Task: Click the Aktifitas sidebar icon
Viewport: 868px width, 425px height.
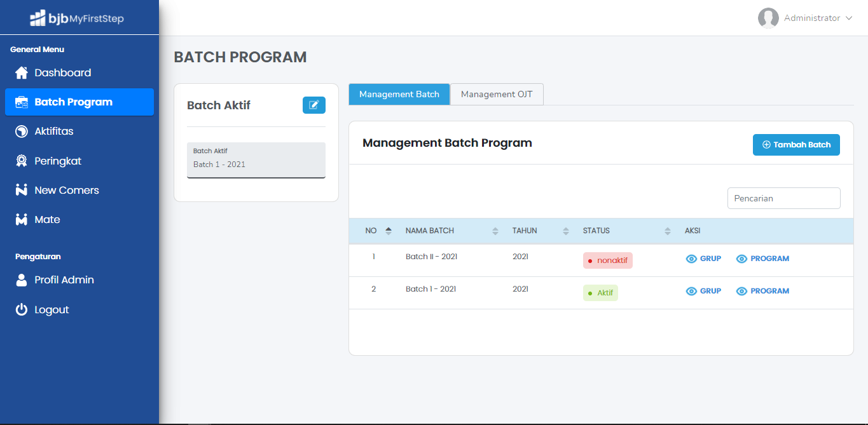Action: [x=22, y=132]
